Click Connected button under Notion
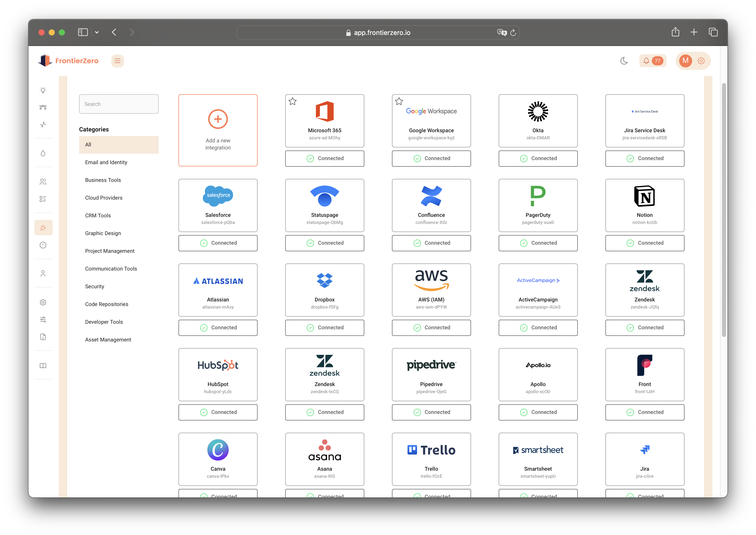756x535 pixels. pos(644,243)
